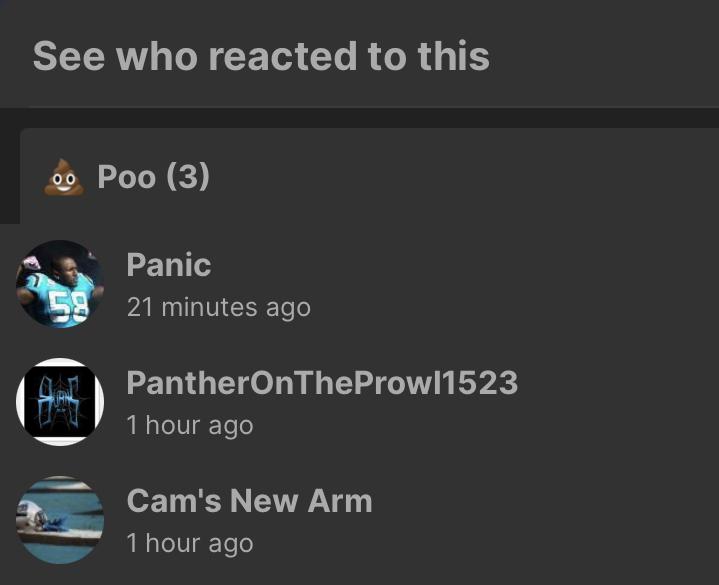Click 1 hour ago under PantherOnTheProwl1523

click(190, 425)
